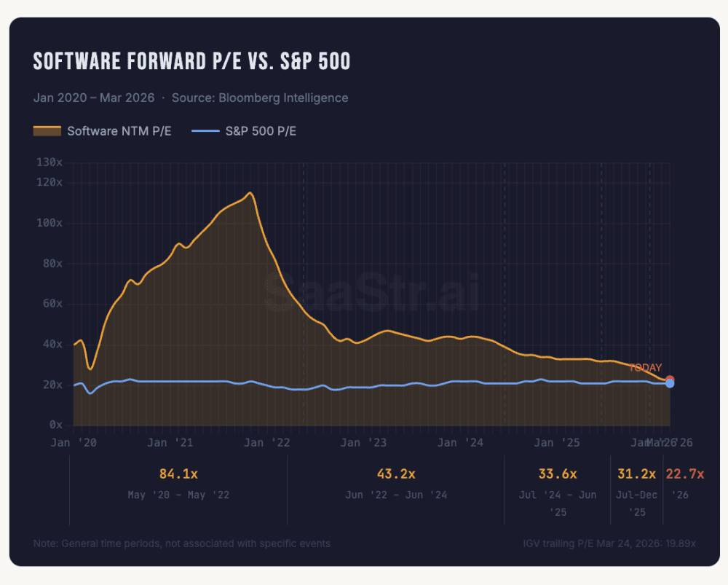Click the blue S&P 500 endpoint dot
The image size is (728, 585).
point(670,384)
